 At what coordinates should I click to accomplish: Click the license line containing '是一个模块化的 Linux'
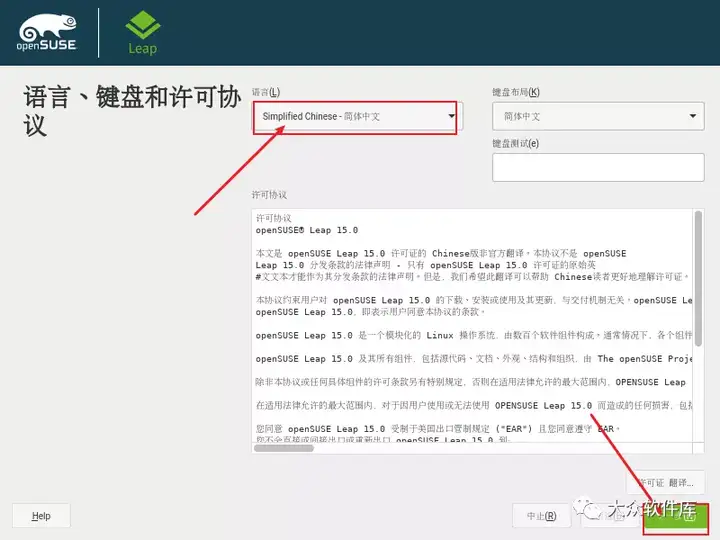pyautogui.click(x=474, y=335)
